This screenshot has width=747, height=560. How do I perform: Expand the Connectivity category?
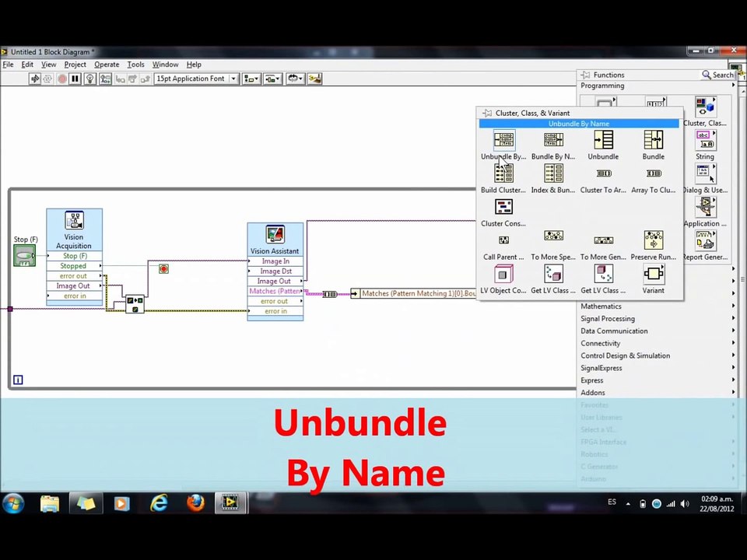[658, 343]
